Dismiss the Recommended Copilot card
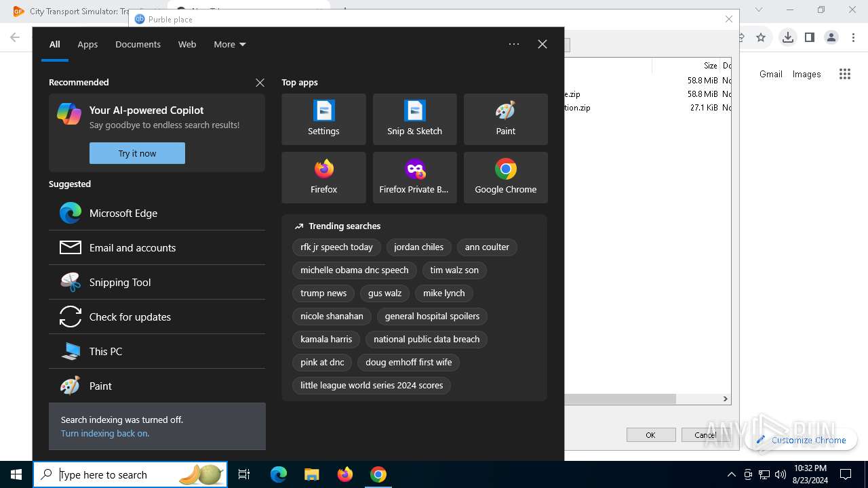This screenshot has height=488, width=868. coord(260,83)
